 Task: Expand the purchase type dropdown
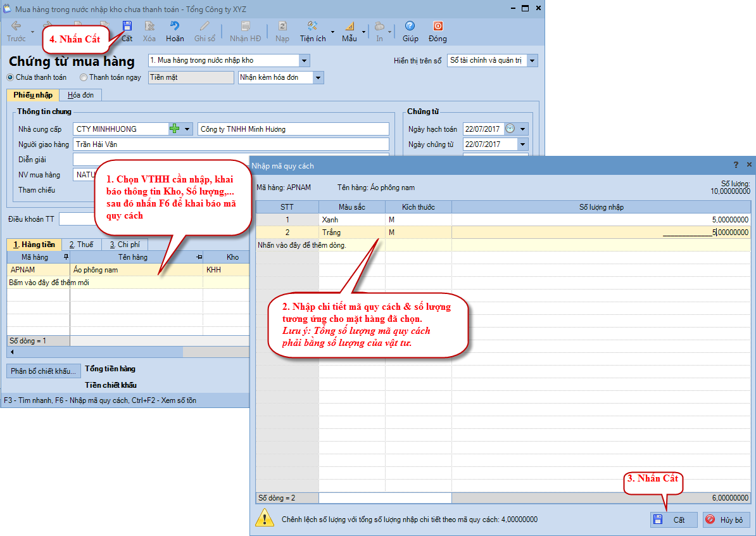click(304, 61)
